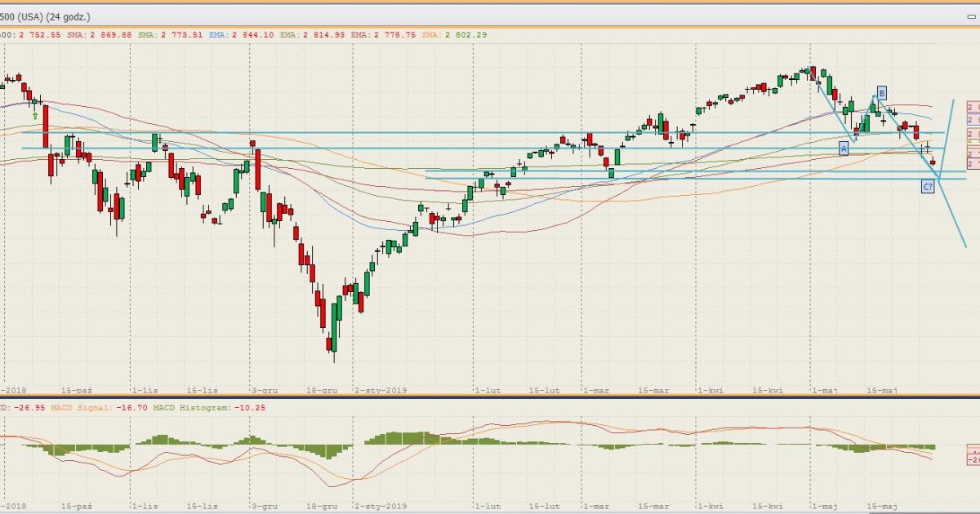
Task: Click the green up arrow signal marker
Action: tap(34, 117)
